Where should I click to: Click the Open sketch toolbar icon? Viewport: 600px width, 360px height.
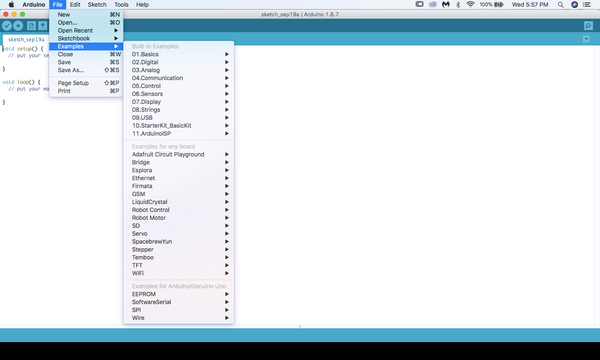pos(42,26)
